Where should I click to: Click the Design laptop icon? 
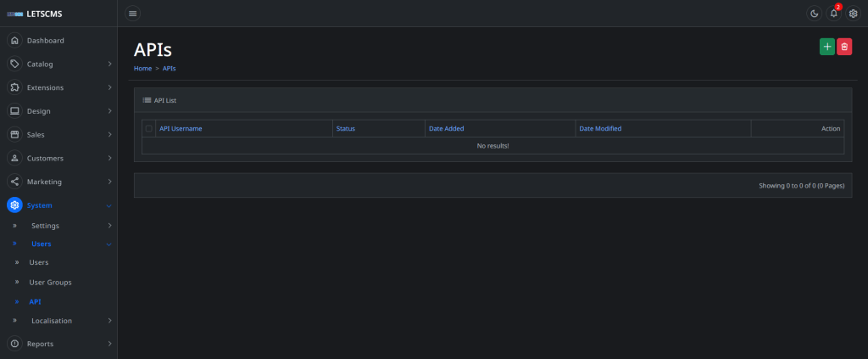pos(14,111)
